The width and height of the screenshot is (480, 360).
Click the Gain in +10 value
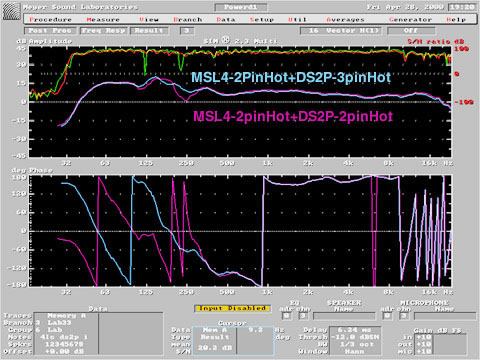point(423,337)
